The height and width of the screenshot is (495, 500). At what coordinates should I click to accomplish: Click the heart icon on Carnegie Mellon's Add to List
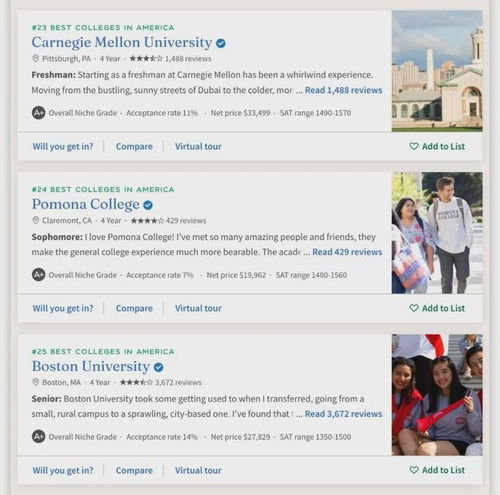coord(414,146)
